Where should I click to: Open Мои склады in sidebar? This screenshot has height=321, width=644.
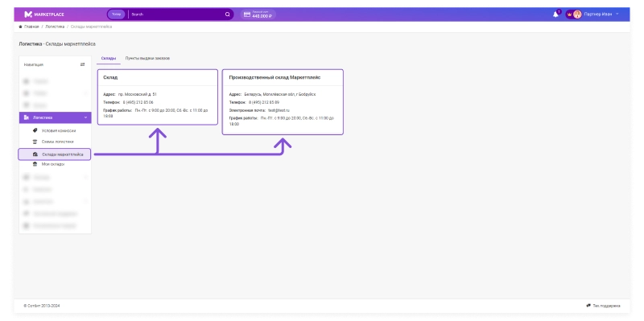pos(53,164)
